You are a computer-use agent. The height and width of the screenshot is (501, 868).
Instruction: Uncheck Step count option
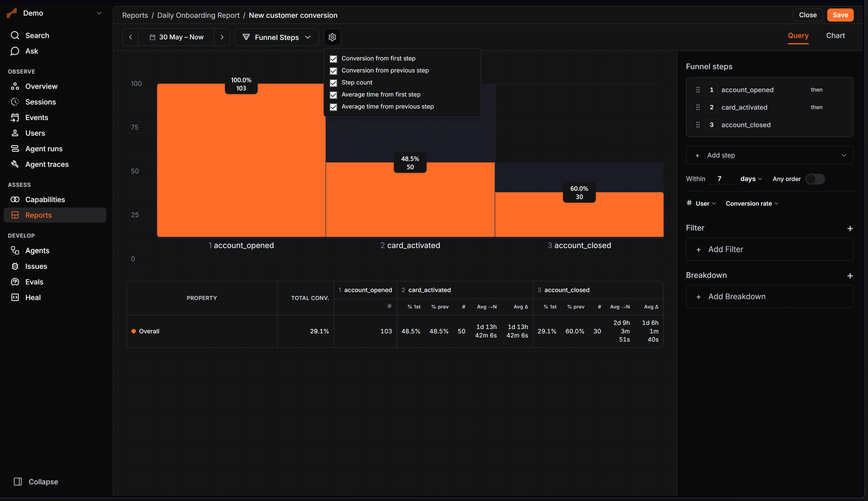pos(333,83)
